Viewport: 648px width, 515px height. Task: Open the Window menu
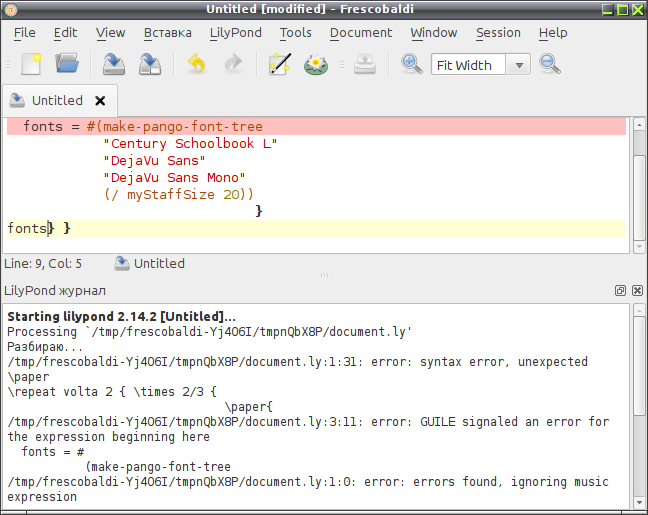click(434, 33)
